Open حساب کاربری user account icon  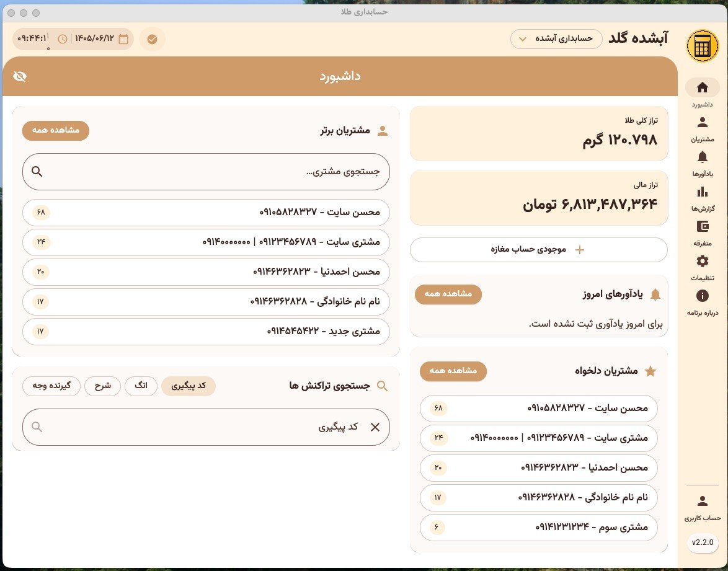coord(703,502)
